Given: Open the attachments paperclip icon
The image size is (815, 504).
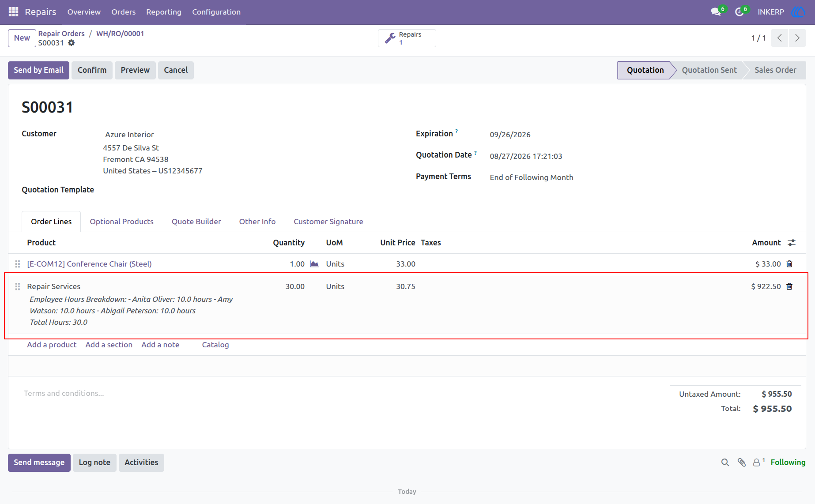Looking at the screenshot, I should [x=742, y=463].
